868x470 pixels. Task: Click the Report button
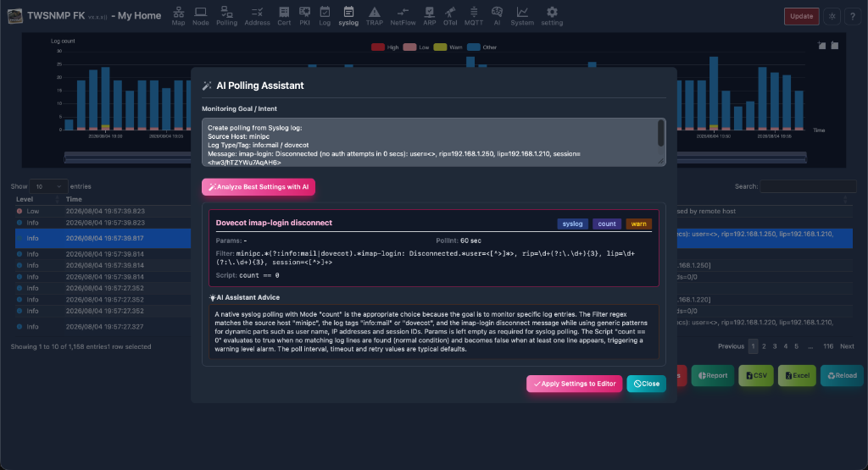(x=712, y=375)
